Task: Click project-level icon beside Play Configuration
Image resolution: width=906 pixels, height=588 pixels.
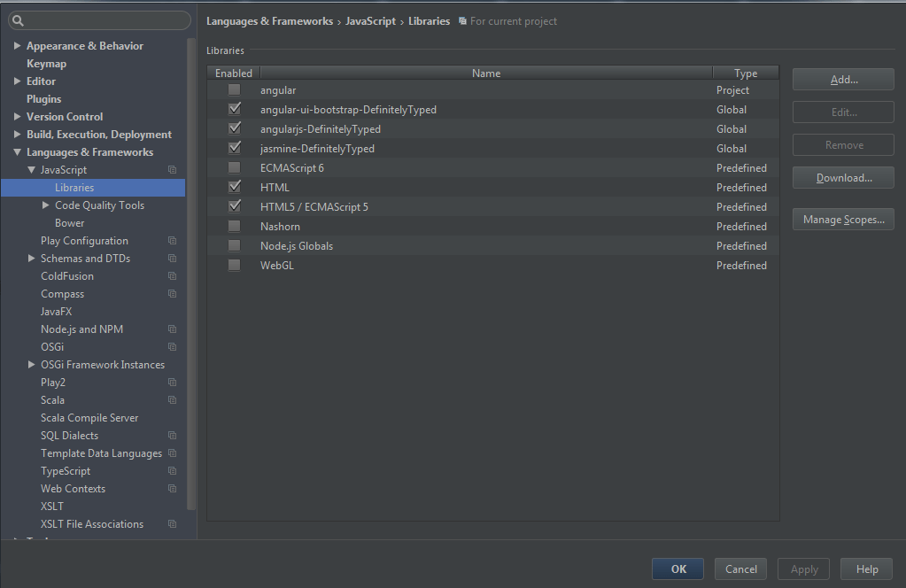Action: (172, 241)
